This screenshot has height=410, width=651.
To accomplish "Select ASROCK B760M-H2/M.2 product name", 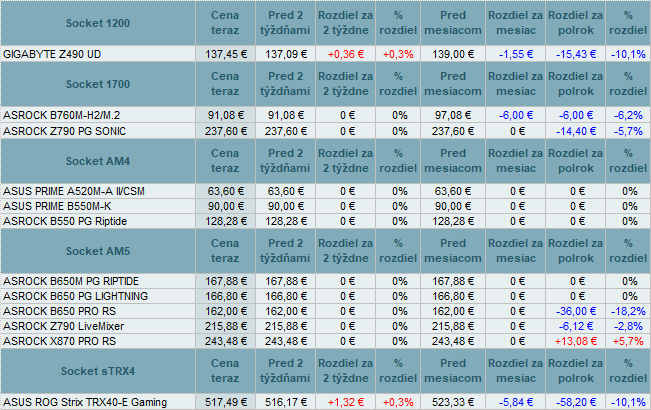I will [x=61, y=115].
